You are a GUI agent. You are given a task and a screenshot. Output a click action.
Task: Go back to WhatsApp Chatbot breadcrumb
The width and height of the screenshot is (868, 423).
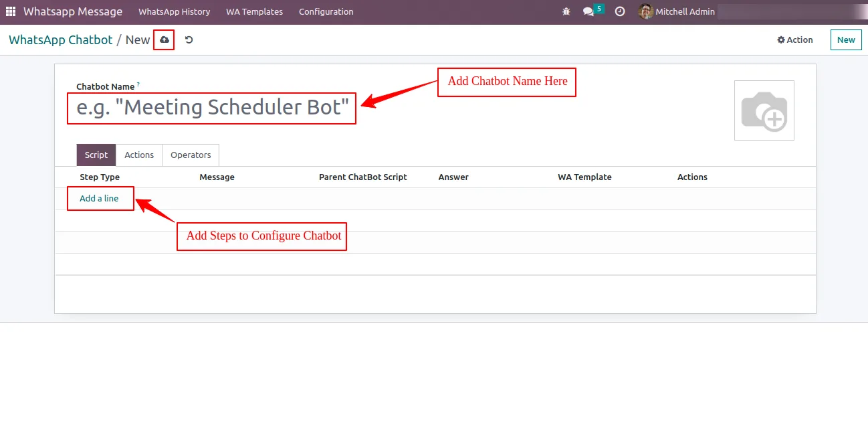pyautogui.click(x=61, y=40)
